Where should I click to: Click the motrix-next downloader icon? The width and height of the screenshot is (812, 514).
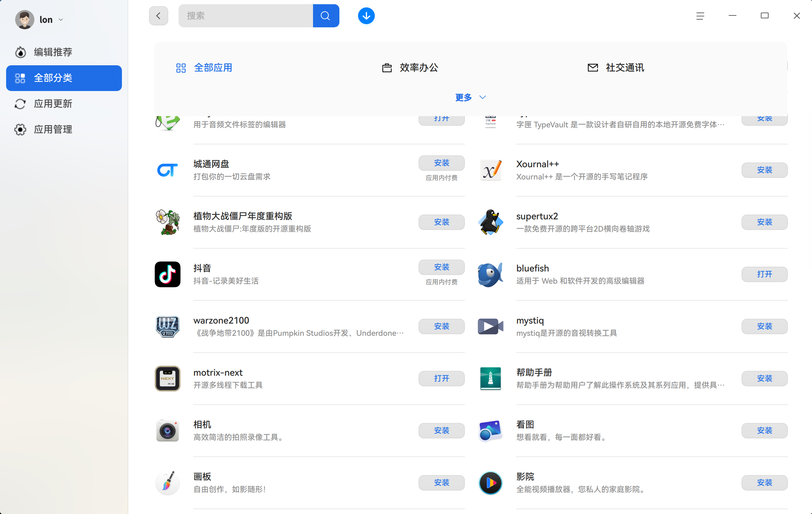[167, 379]
